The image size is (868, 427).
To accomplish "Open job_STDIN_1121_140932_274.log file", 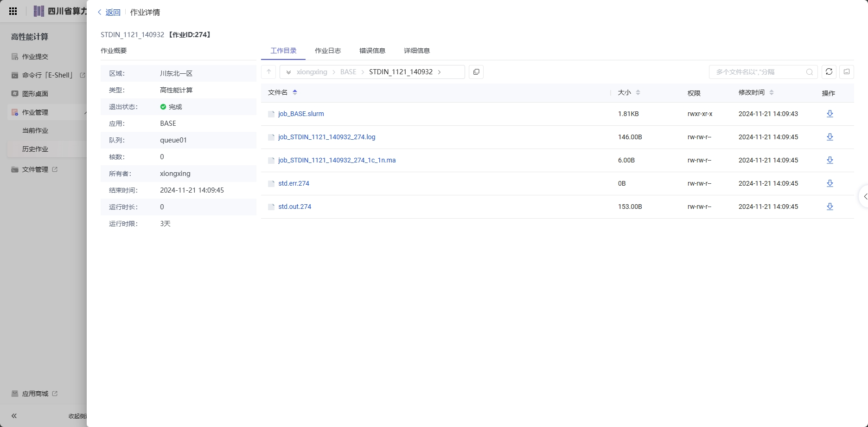I will coord(327,137).
